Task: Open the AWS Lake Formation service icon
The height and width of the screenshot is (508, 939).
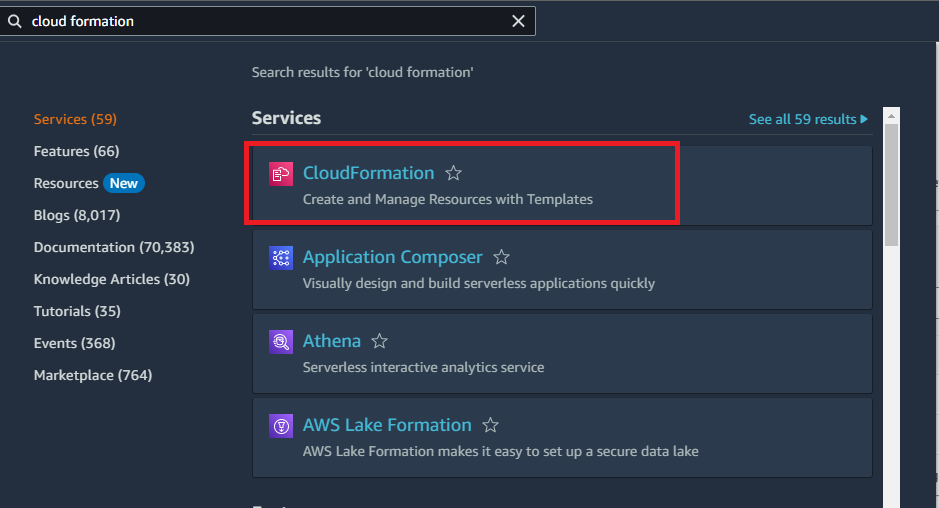Action: click(281, 426)
